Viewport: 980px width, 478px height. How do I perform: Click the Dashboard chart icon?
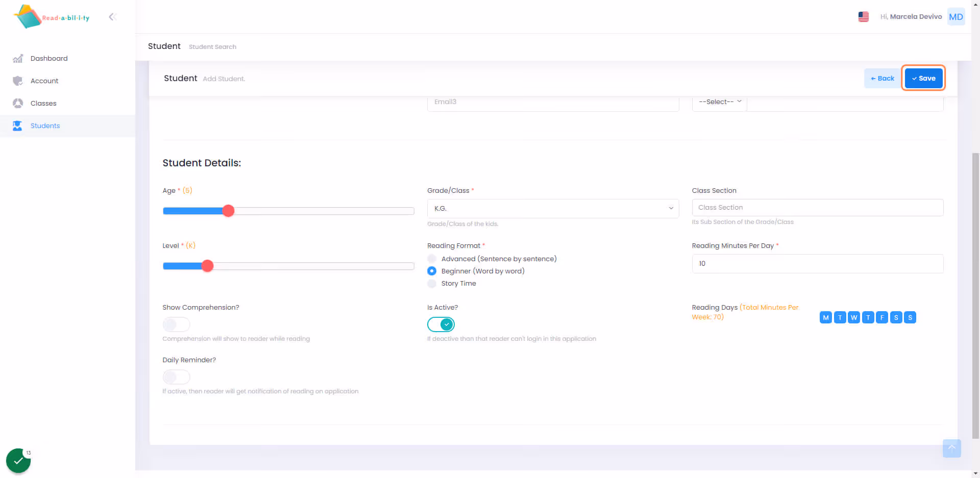[18, 58]
